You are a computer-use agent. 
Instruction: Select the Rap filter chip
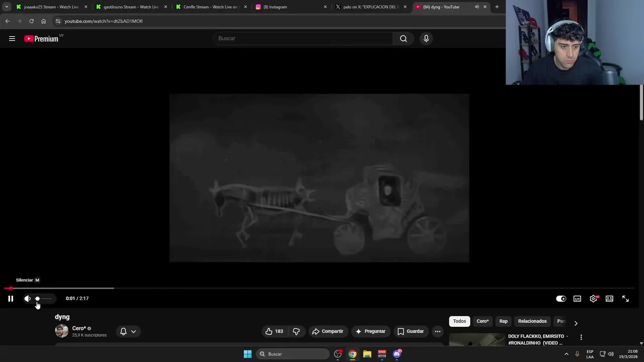pyautogui.click(x=504, y=321)
